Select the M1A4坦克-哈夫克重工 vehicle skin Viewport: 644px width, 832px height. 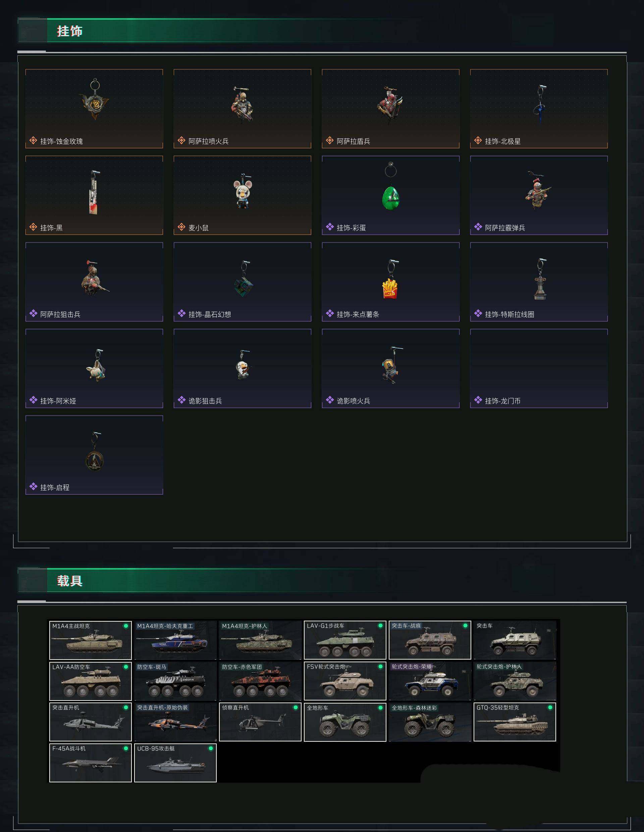pos(175,640)
